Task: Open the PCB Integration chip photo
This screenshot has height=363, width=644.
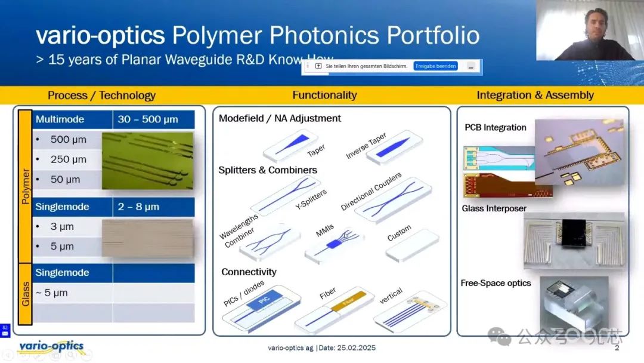Action: (579, 152)
